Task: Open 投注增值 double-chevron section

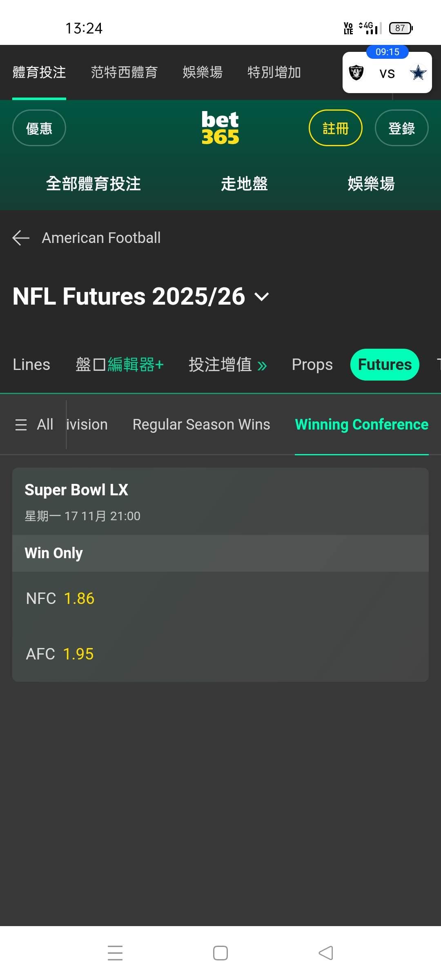Action: point(227,365)
